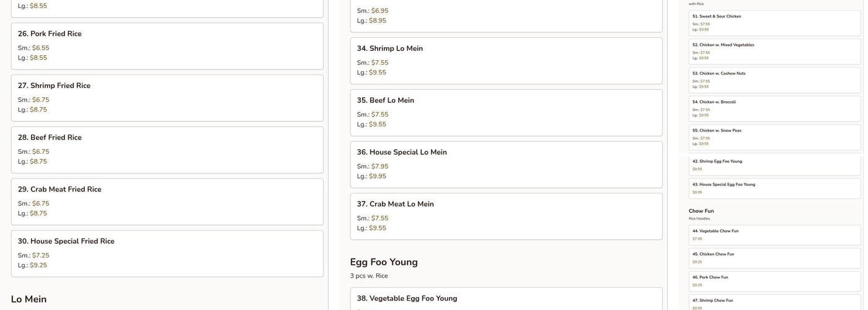This screenshot has height=310, width=868.
Task: Open 38. Vegetable Egg Foo Young
Action: coord(506,299)
